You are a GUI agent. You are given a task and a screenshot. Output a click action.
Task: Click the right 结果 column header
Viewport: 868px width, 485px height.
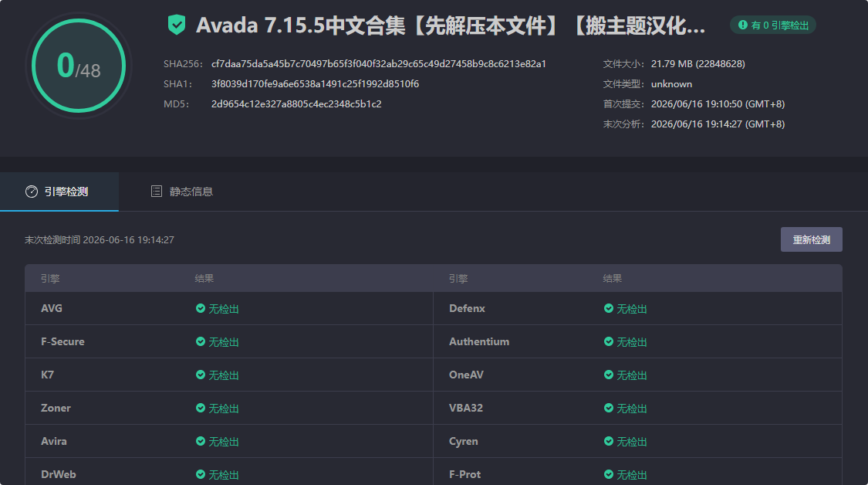[x=613, y=278]
